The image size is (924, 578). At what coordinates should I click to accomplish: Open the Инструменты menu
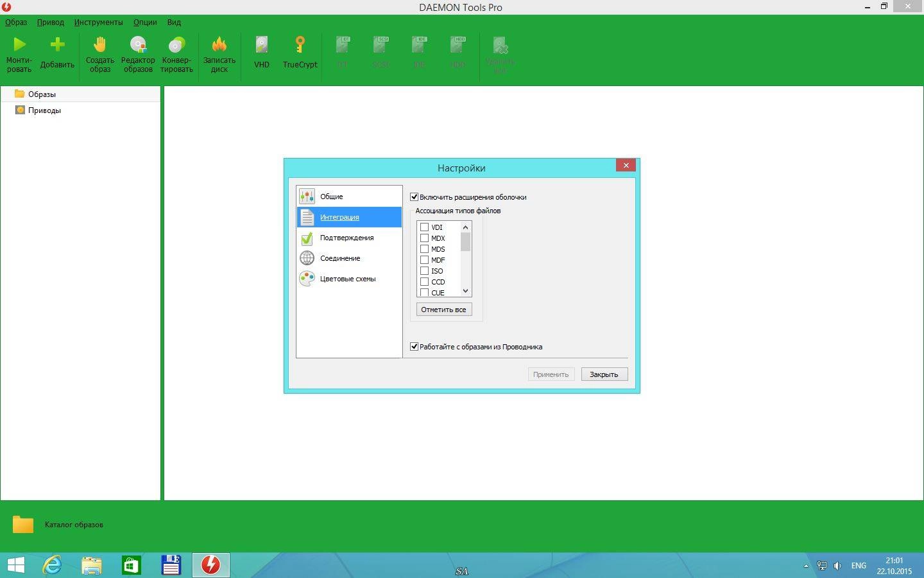(x=98, y=22)
